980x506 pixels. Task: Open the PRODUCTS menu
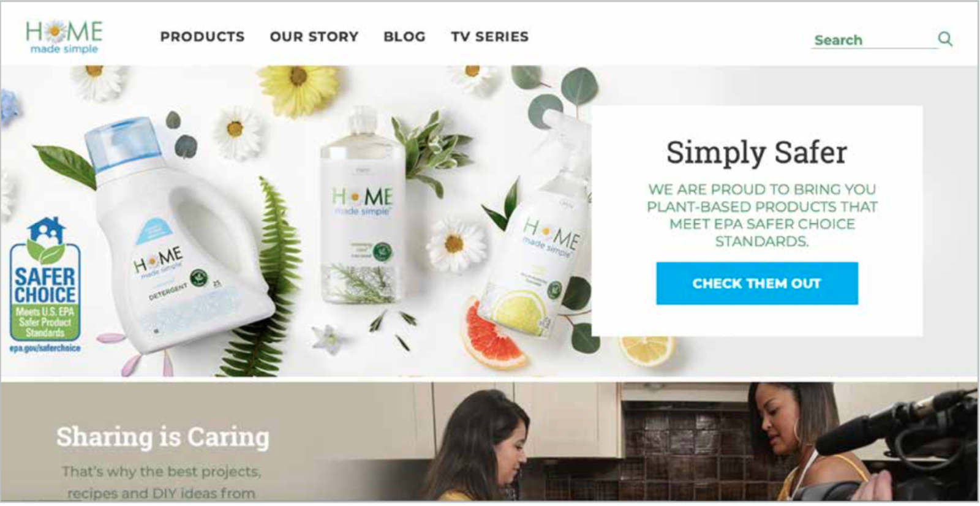click(x=202, y=37)
